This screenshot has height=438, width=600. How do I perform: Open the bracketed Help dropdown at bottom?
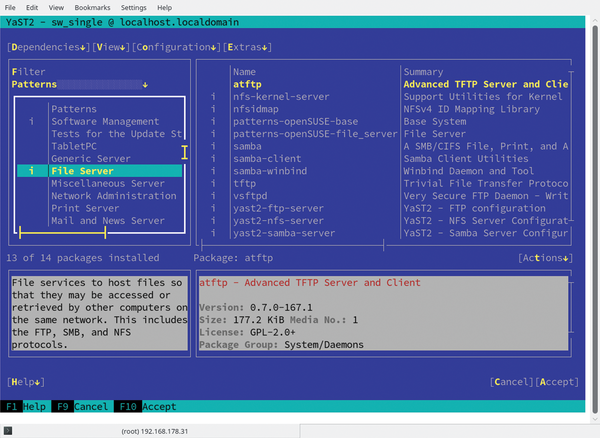tap(26, 382)
